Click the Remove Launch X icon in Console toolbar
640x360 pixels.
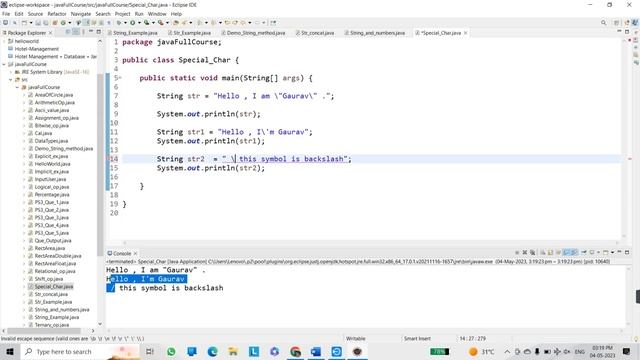pyautogui.click(x=525, y=253)
